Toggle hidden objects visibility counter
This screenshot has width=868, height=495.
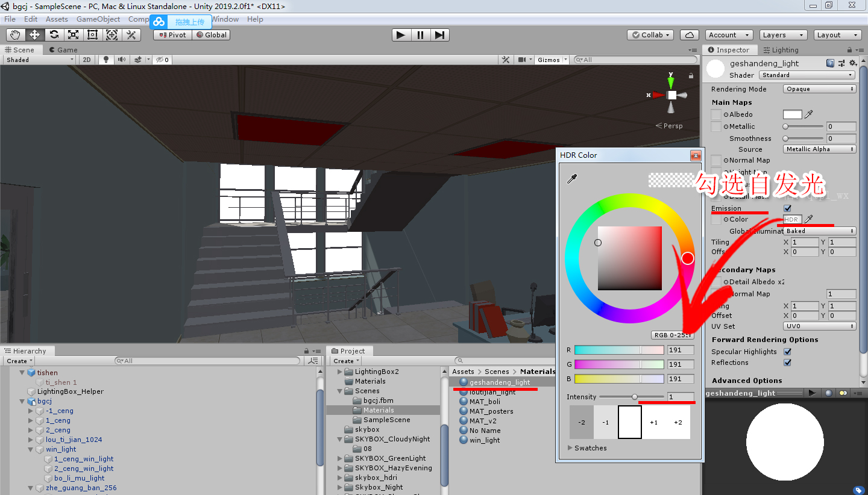(x=163, y=60)
